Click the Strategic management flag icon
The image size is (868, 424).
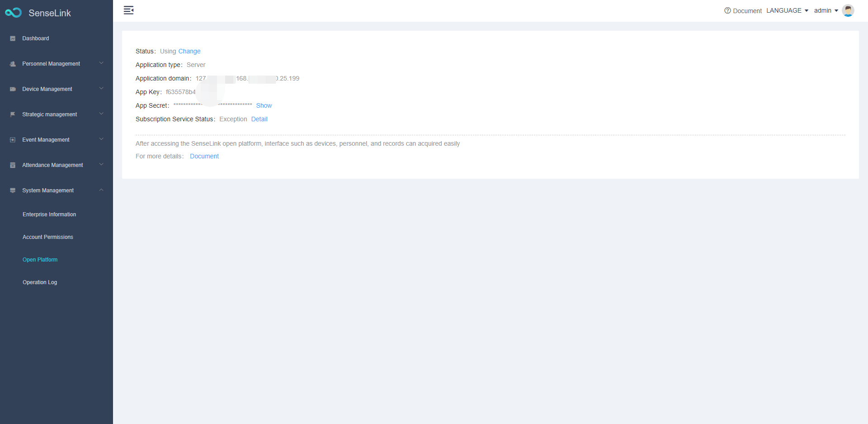(x=13, y=114)
